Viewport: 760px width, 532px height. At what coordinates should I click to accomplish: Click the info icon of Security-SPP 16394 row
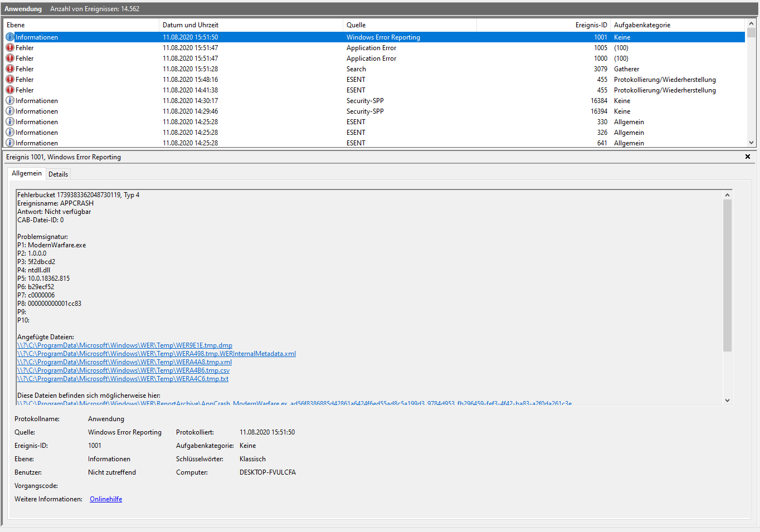[x=10, y=111]
